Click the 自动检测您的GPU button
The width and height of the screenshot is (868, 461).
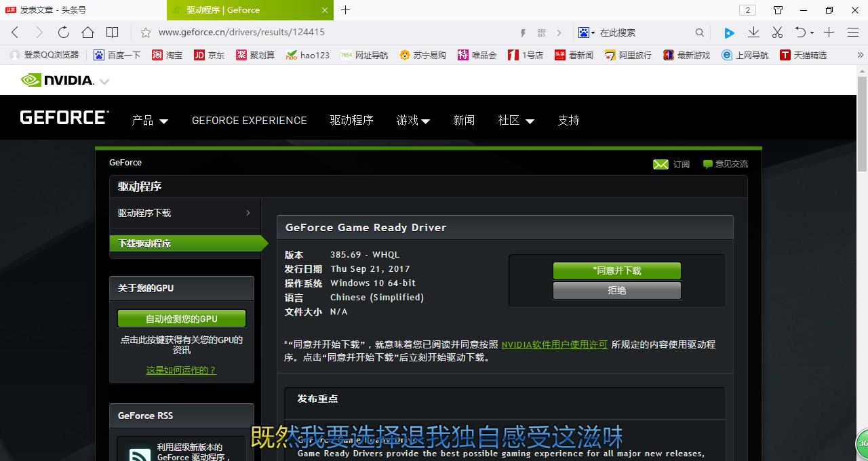click(x=181, y=319)
